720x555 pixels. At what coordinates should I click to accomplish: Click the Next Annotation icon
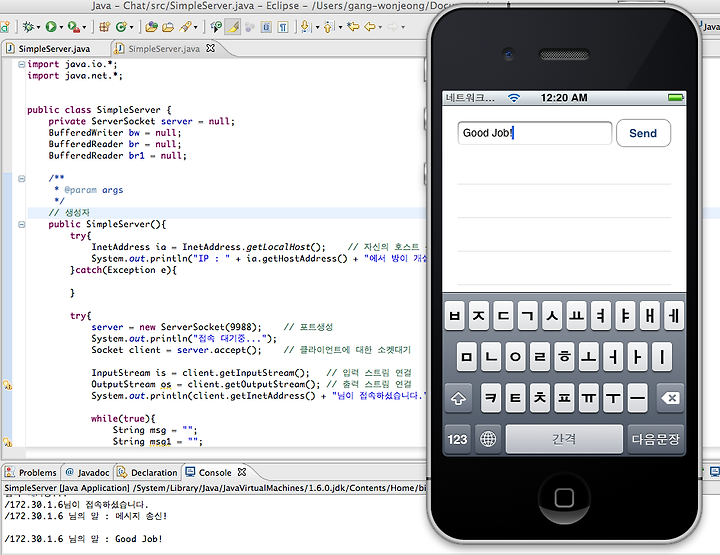tap(305, 27)
